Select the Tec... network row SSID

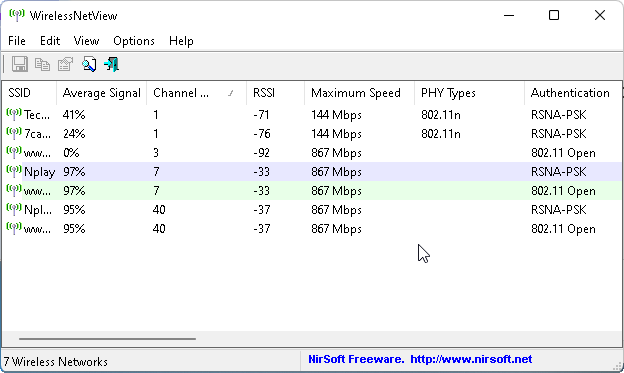37,115
